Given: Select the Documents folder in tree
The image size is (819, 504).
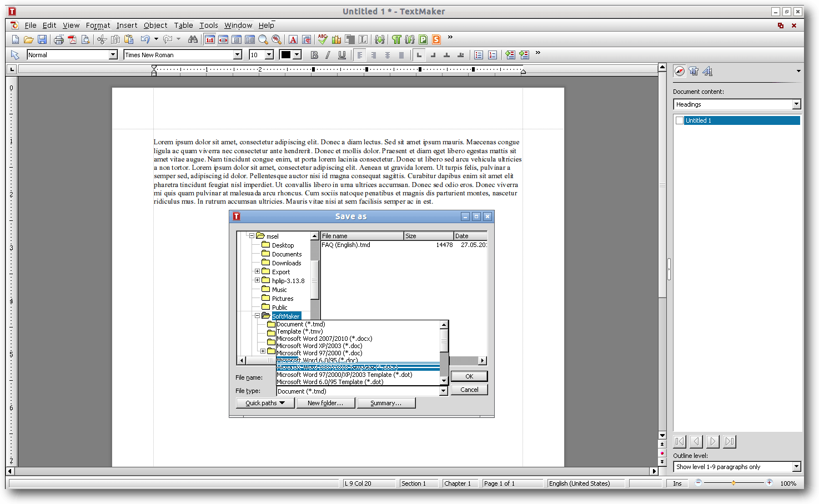Looking at the screenshot, I should click(287, 254).
